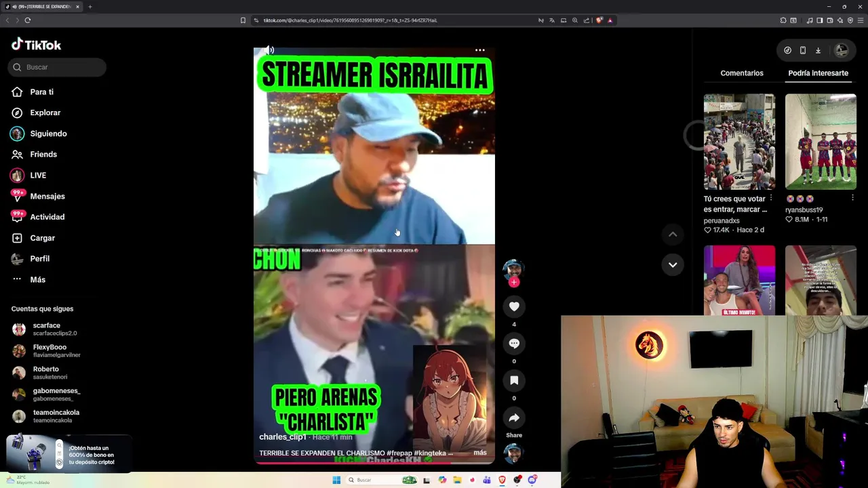Focus the TikTok Buscar search field
The width and height of the screenshot is (868, 488).
point(58,67)
